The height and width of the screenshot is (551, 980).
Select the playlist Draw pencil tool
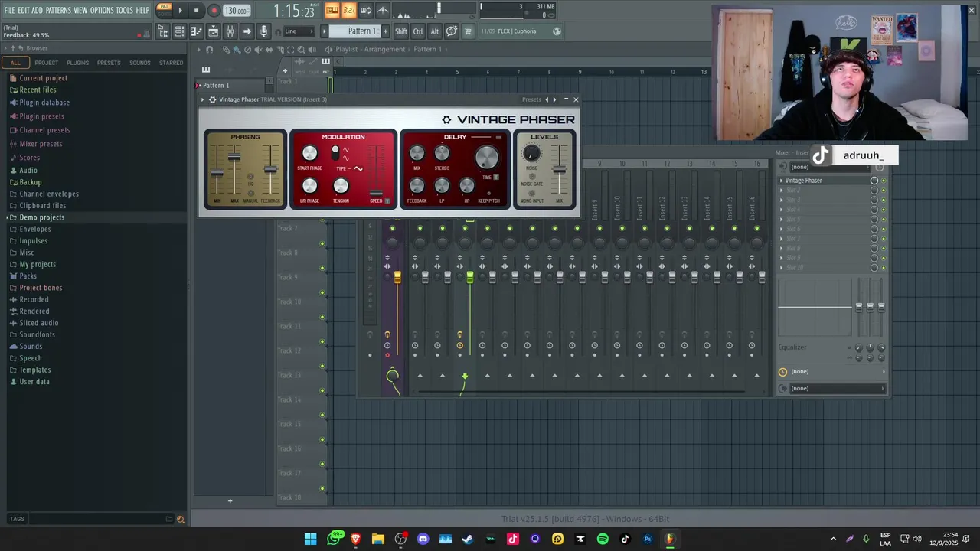point(226,49)
